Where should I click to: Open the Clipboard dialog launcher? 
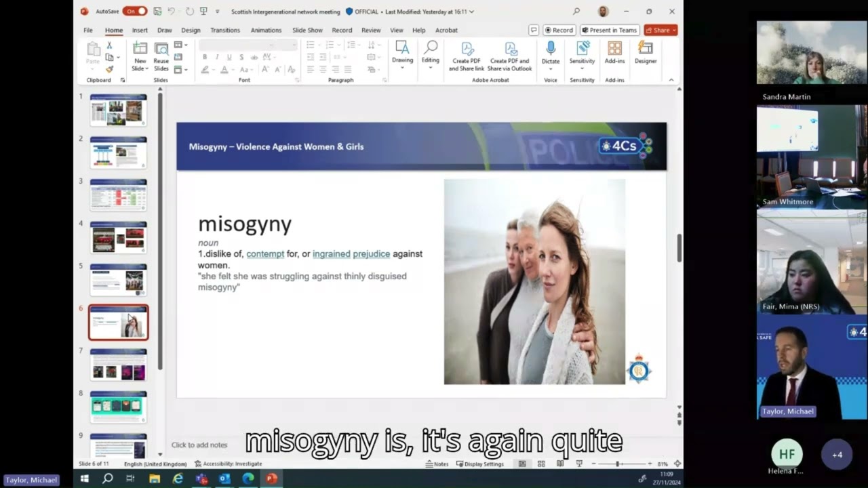123,80
